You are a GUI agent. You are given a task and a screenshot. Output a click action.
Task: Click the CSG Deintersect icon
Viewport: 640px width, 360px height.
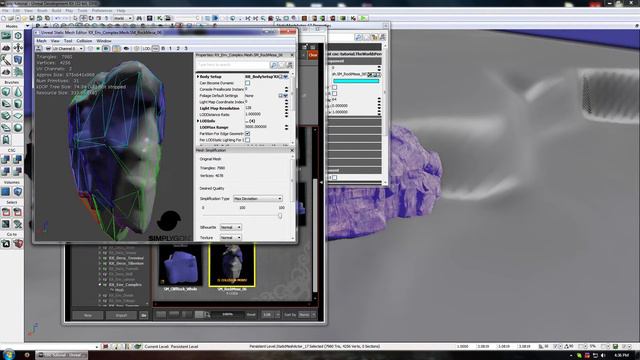click(x=18, y=171)
